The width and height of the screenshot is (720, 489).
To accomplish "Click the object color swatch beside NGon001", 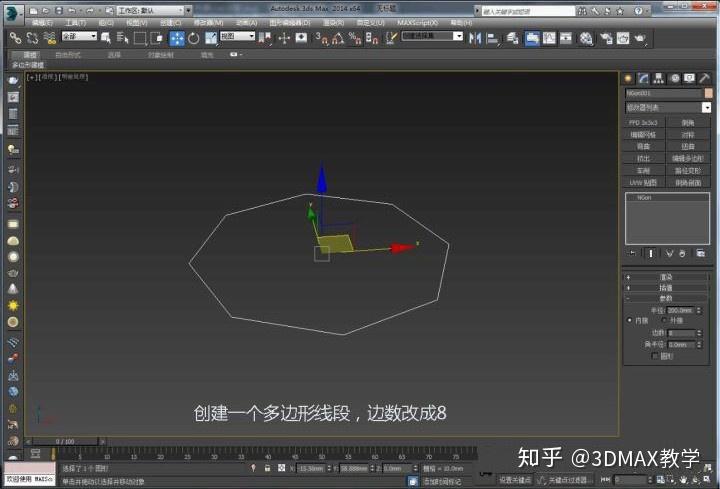I will pos(709,93).
